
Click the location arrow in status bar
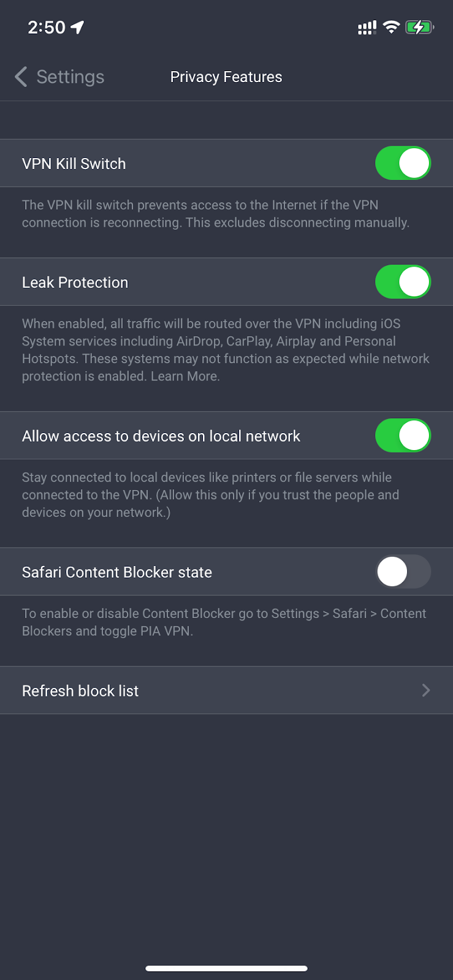tap(77, 27)
